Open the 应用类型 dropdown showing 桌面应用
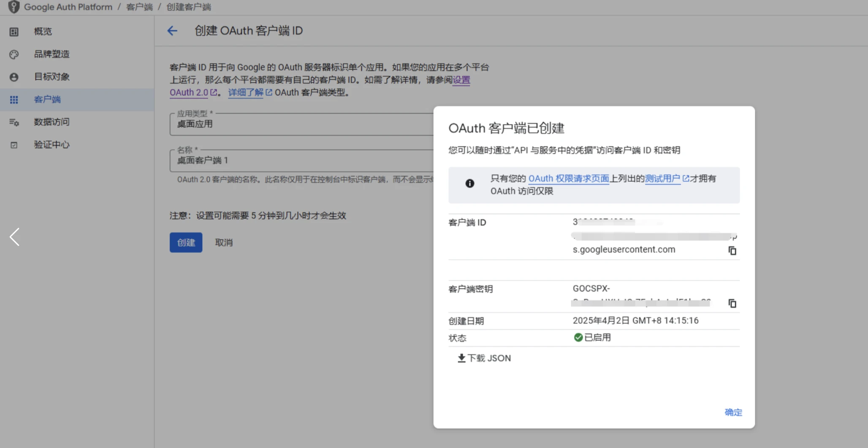Viewport: 868px width, 448px height. [x=301, y=124]
